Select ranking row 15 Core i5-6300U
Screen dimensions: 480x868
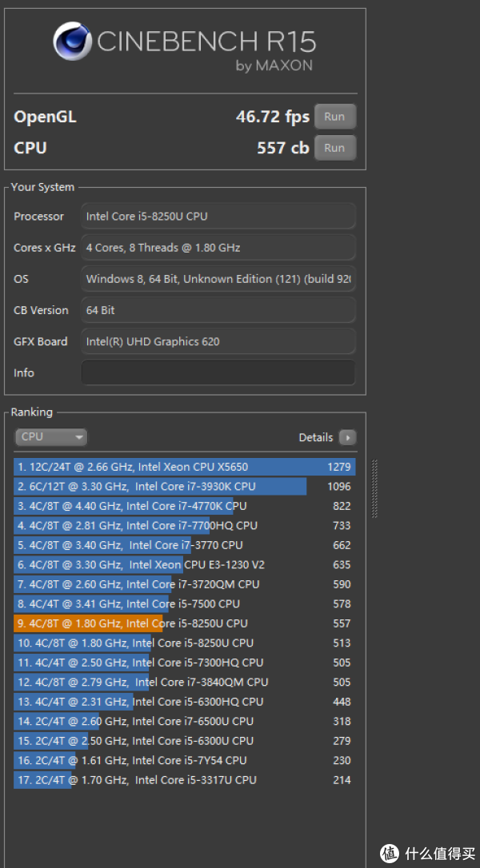click(185, 741)
